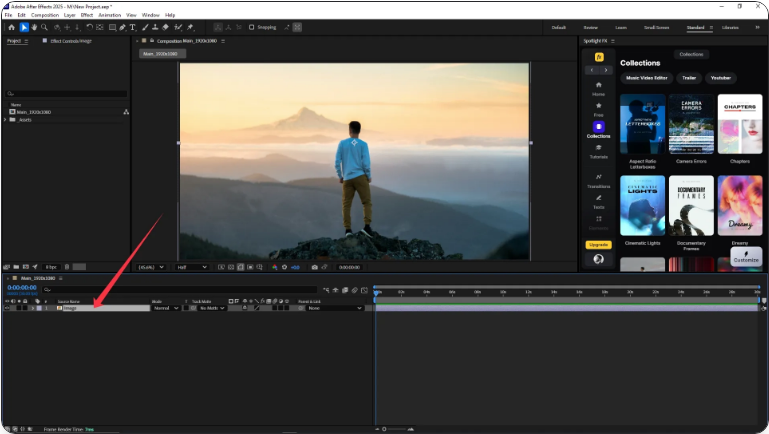Click the timeline current time indicator
The image size is (769, 434).
click(x=376, y=292)
